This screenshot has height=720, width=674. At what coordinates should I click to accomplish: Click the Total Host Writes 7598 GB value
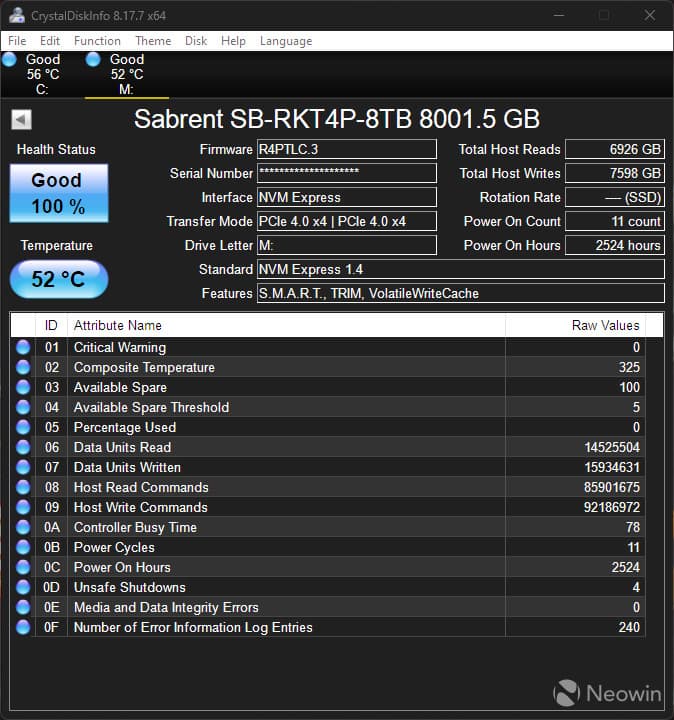(x=615, y=173)
